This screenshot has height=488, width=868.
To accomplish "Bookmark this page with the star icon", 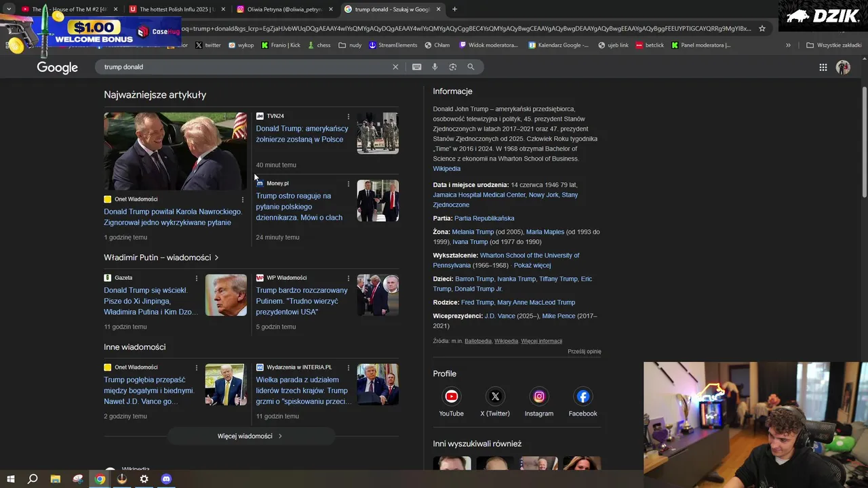I will (762, 28).
